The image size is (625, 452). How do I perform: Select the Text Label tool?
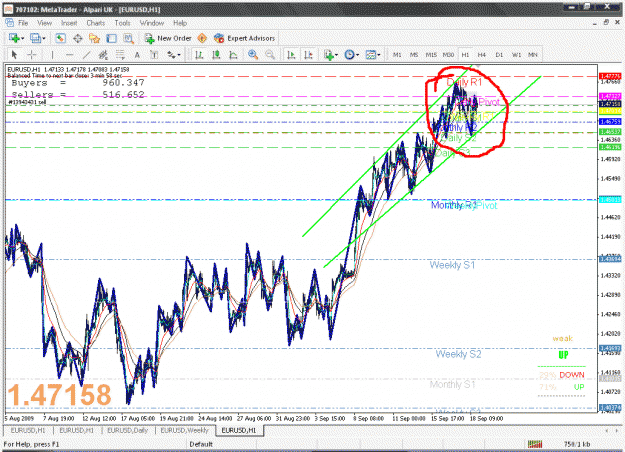point(154,55)
